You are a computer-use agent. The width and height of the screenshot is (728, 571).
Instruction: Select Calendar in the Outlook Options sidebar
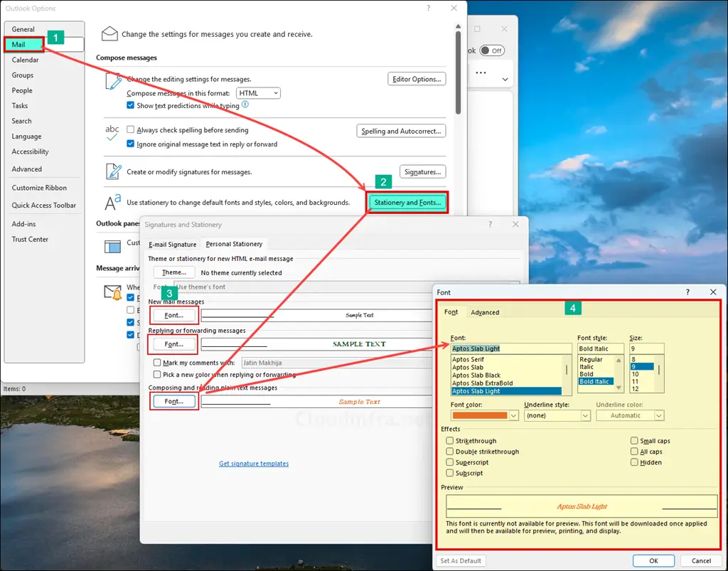click(x=26, y=60)
